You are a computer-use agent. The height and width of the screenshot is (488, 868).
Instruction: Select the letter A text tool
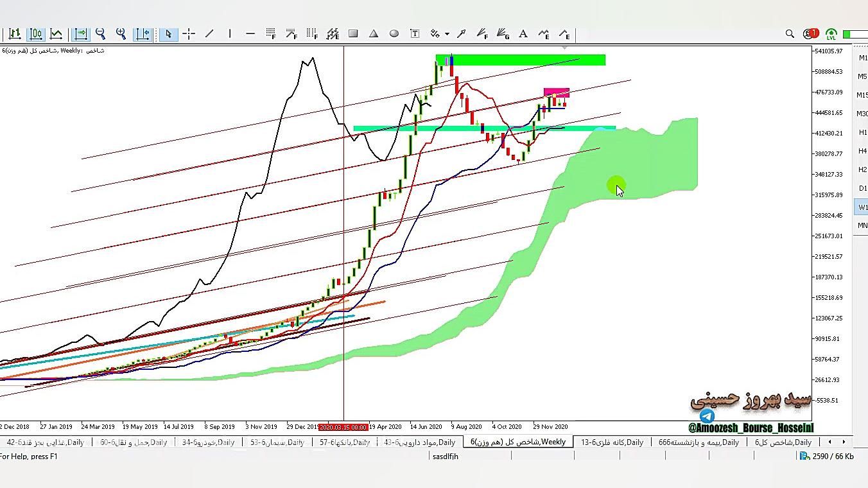(x=523, y=34)
